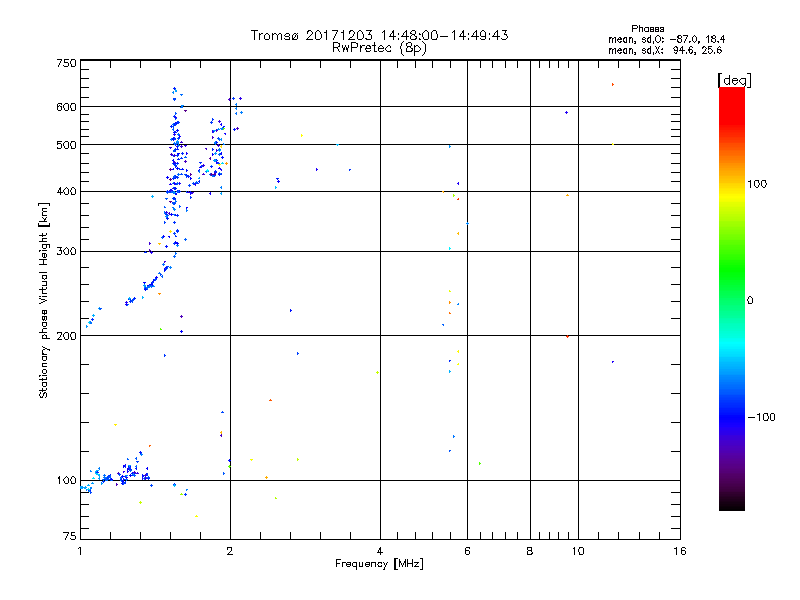Click the 'mean, sd,O: -87.0, 18.4' statistic

[x=666, y=39]
